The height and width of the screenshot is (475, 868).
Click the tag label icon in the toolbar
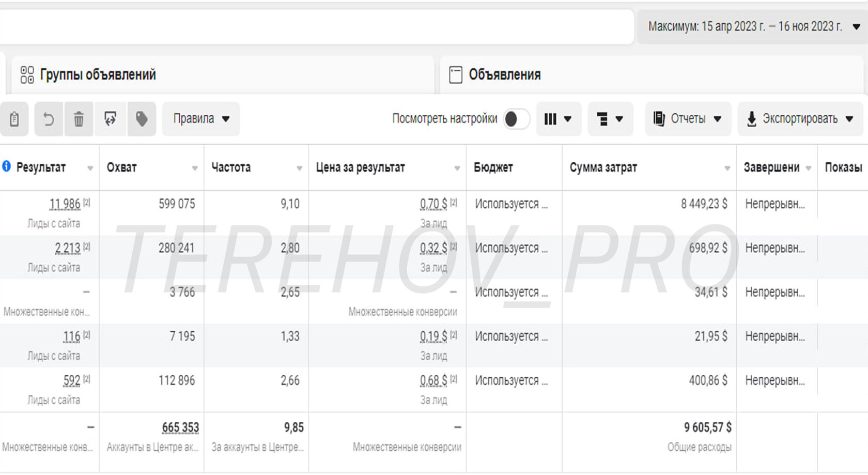pyautogui.click(x=142, y=119)
